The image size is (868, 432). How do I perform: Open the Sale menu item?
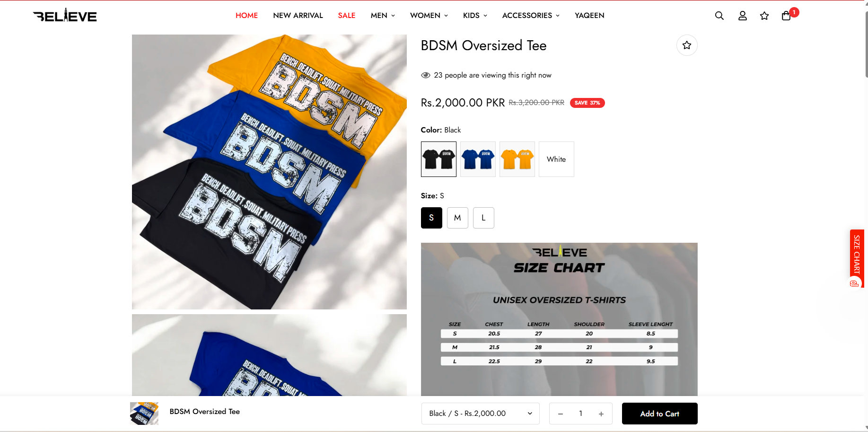(x=347, y=16)
